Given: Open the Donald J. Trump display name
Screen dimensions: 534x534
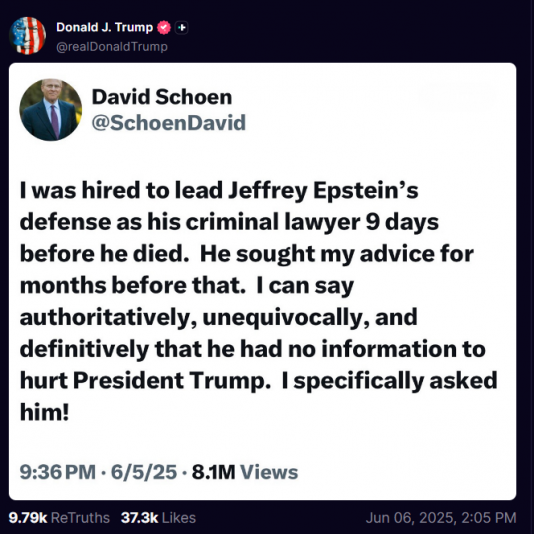Looking at the screenshot, I should coord(105,27).
